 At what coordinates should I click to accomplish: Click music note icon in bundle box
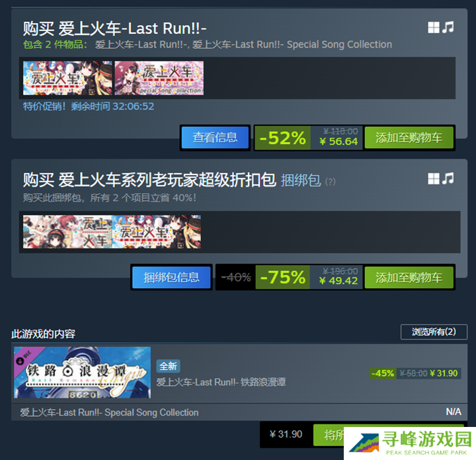(448, 178)
